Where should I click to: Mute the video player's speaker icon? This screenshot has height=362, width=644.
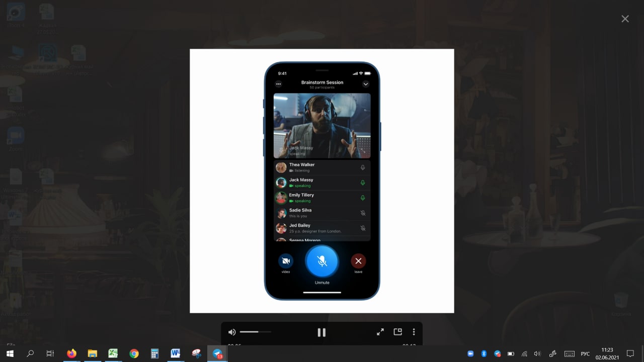tap(232, 332)
